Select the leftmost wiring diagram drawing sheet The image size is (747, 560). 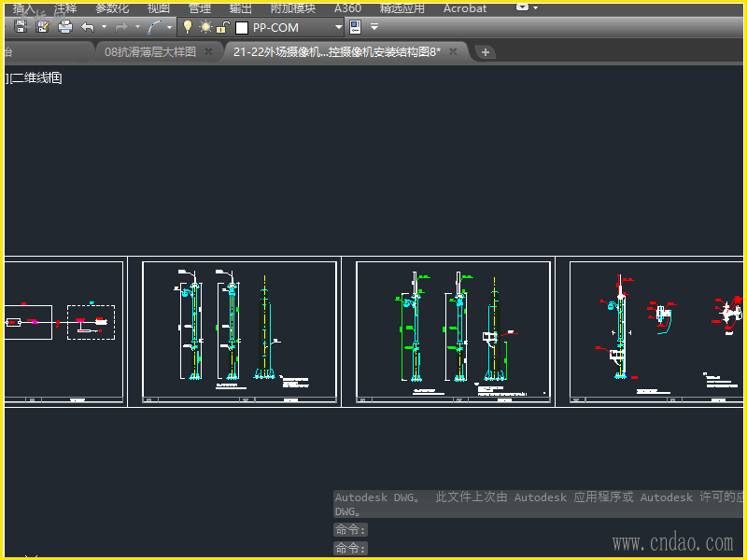tap(63, 332)
